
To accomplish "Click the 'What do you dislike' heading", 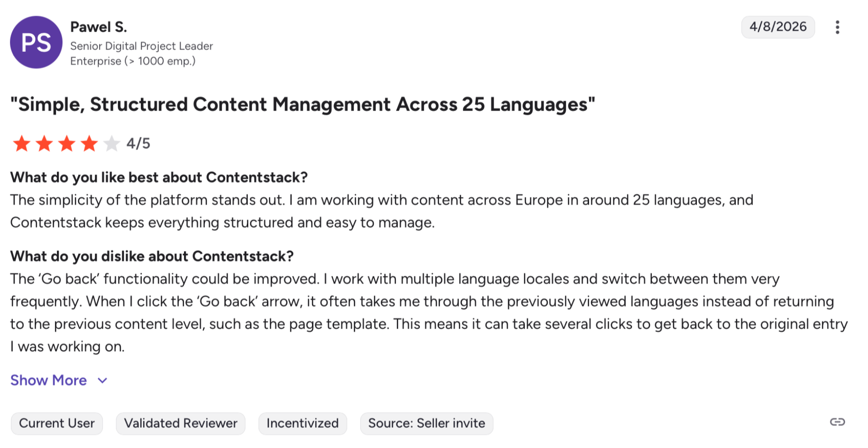I will pyautogui.click(x=152, y=256).
